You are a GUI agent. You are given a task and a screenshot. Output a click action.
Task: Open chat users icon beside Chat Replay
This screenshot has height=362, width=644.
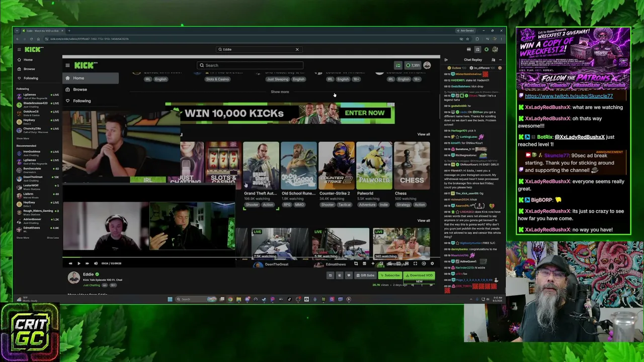point(493,60)
